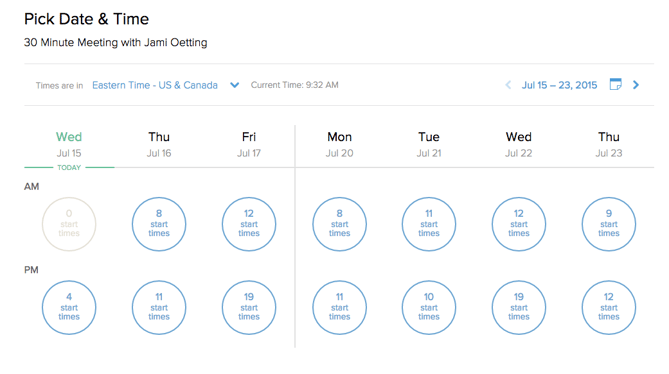669x374 pixels.
Task: Select Thu Jul 16 AM 8 start times
Action: pos(159,224)
